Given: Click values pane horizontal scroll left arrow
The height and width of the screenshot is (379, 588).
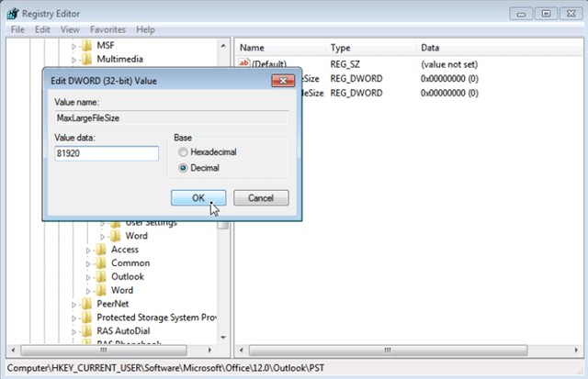Looking at the screenshot, I should [x=242, y=351].
